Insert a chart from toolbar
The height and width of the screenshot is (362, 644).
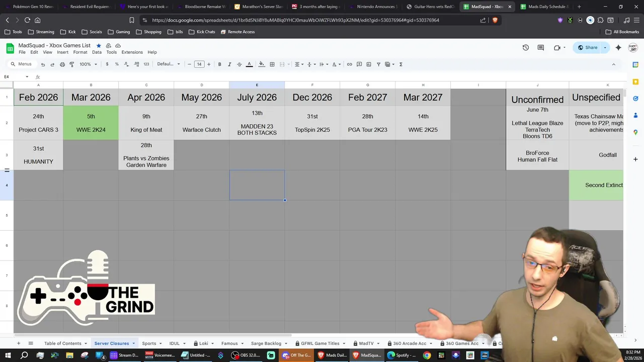click(369, 64)
